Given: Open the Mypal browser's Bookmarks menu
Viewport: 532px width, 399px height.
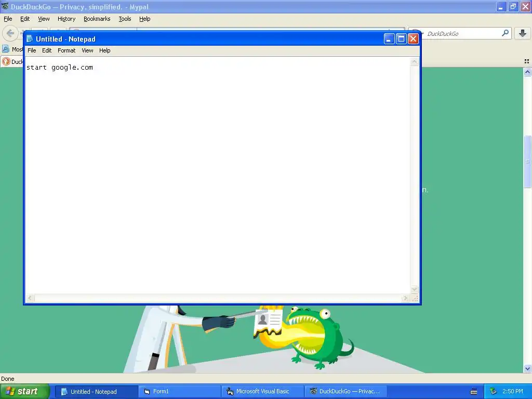Looking at the screenshot, I should coord(97,19).
